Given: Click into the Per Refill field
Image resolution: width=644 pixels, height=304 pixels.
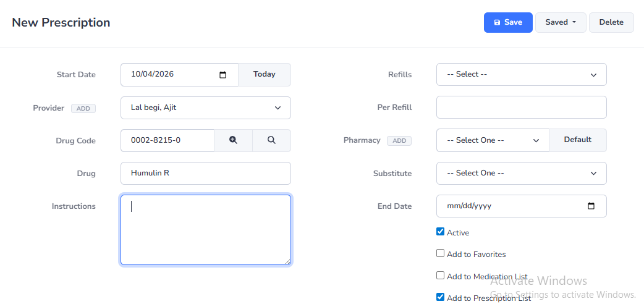Looking at the screenshot, I should (521, 108).
